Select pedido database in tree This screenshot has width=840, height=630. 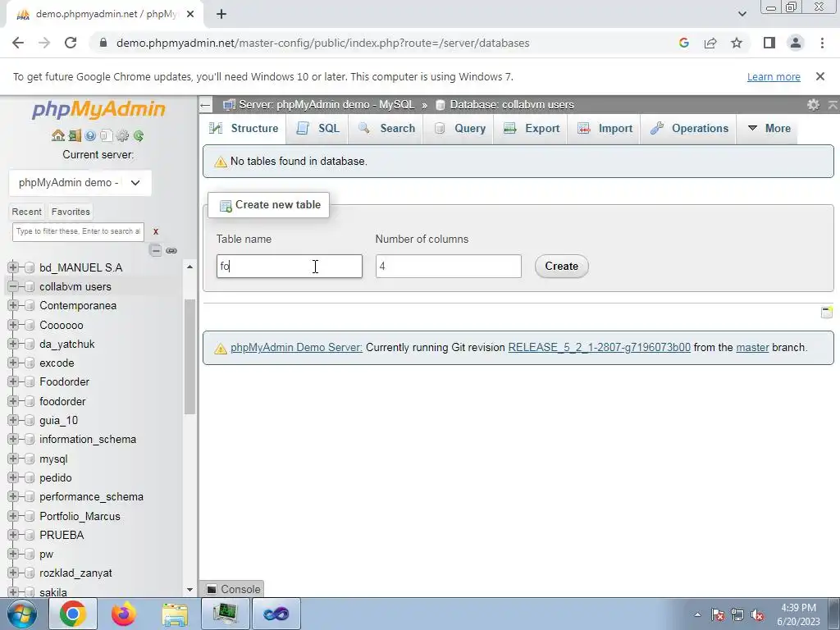point(56,478)
